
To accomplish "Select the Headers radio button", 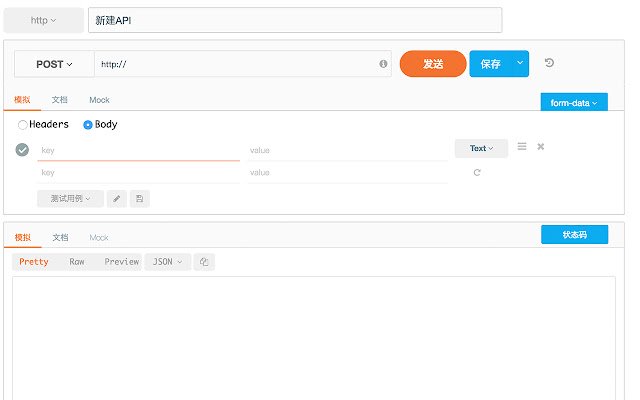I will tap(22, 124).
